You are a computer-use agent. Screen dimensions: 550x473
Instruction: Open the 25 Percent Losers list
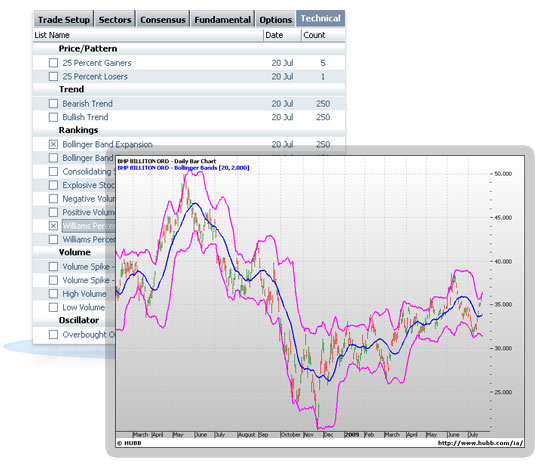coord(95,76)
